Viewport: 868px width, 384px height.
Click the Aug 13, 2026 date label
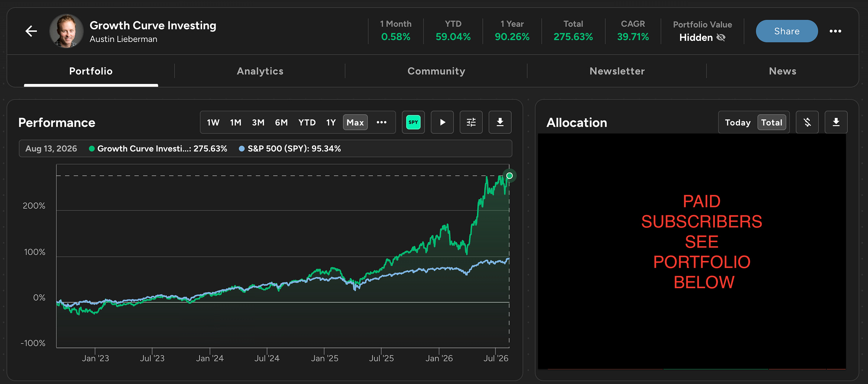click(x=51, y=149)
